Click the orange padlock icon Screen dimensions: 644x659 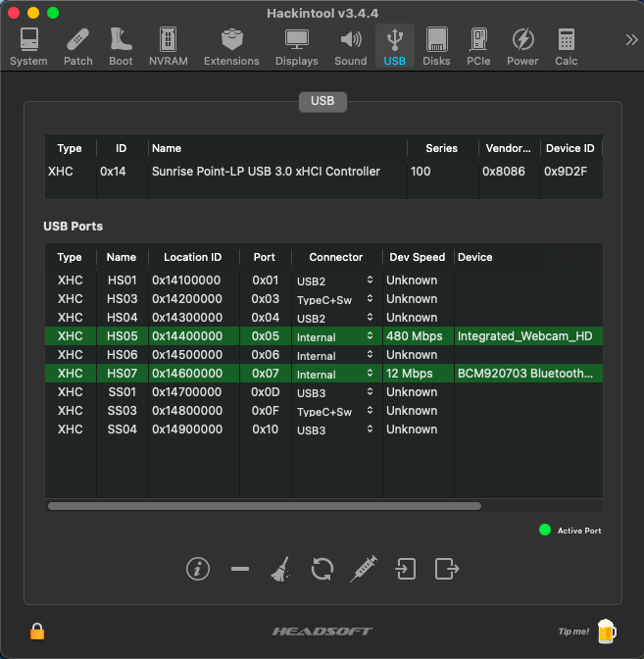coord(37,632)
